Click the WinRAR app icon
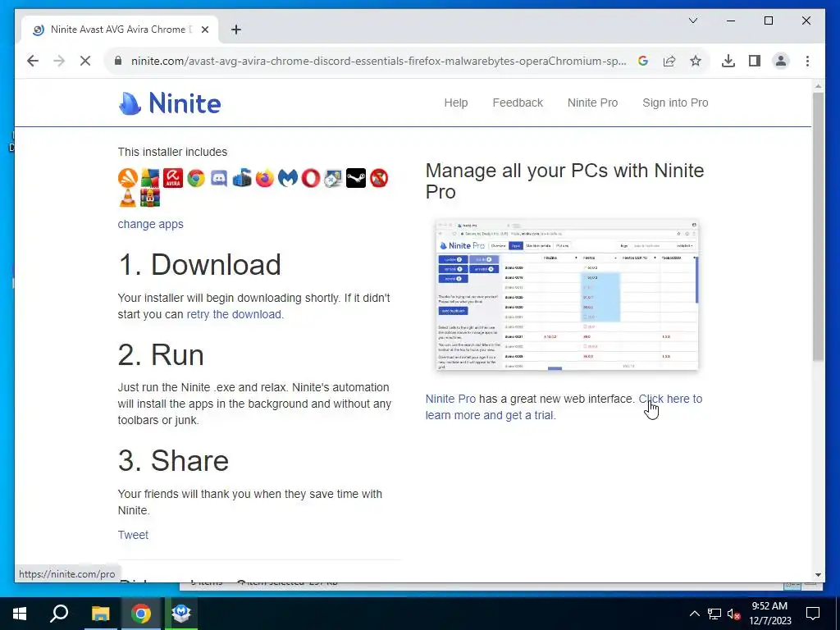This screenshot has width=840, height=630. pos(150,198)
